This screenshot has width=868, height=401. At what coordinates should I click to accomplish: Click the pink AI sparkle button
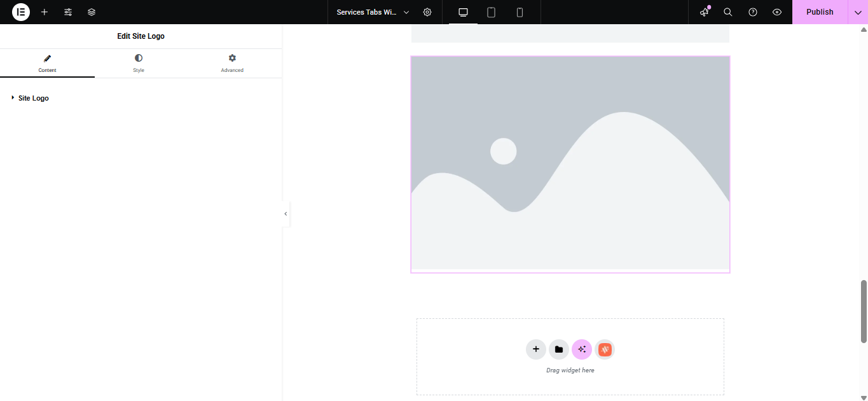[582, 349]
